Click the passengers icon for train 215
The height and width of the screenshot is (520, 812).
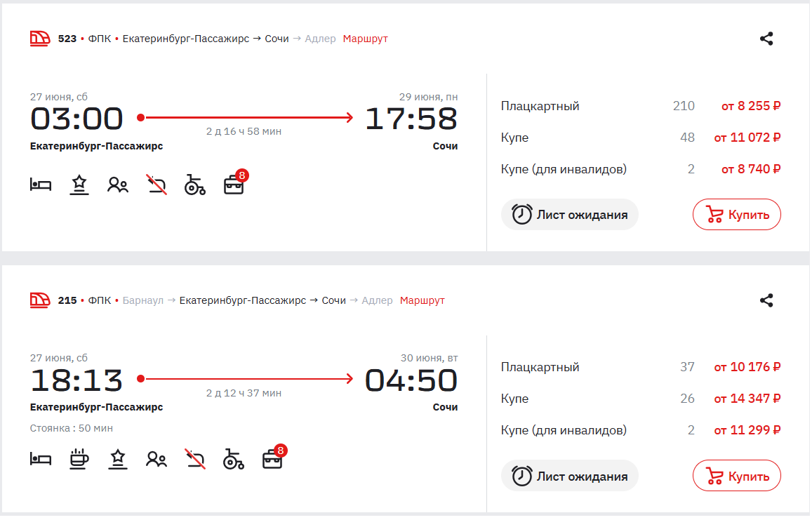(157, 460)
